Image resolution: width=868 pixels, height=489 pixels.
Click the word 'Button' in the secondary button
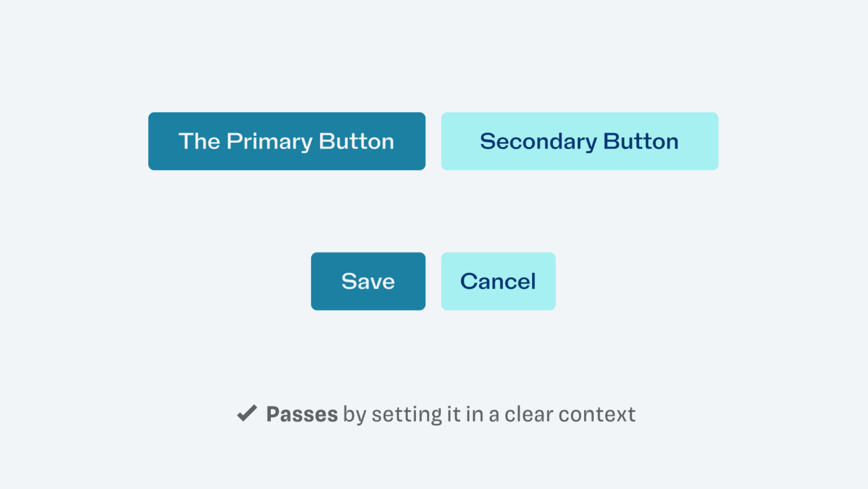[641, 141]
